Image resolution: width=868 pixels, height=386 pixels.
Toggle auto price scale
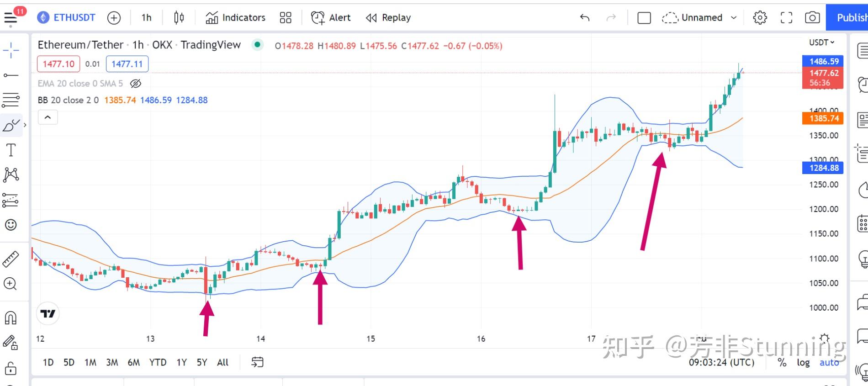(x=830, y=362)
